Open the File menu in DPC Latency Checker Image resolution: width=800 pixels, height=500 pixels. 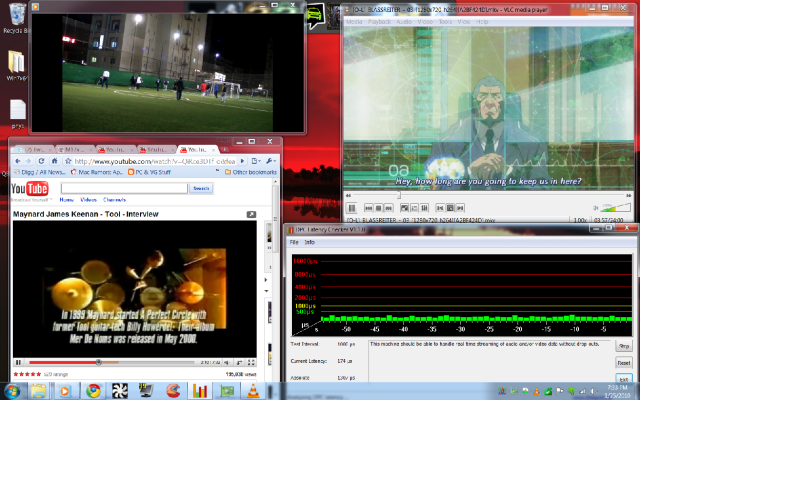point(294,242)
